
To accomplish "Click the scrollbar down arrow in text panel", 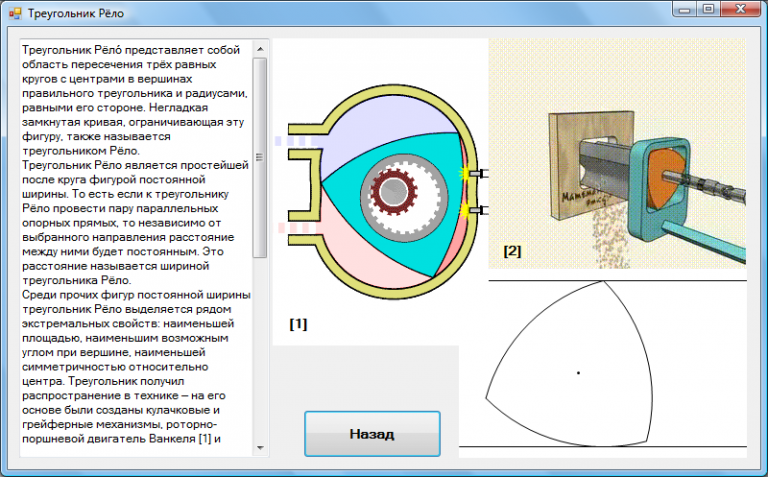I will coord(259,448).
